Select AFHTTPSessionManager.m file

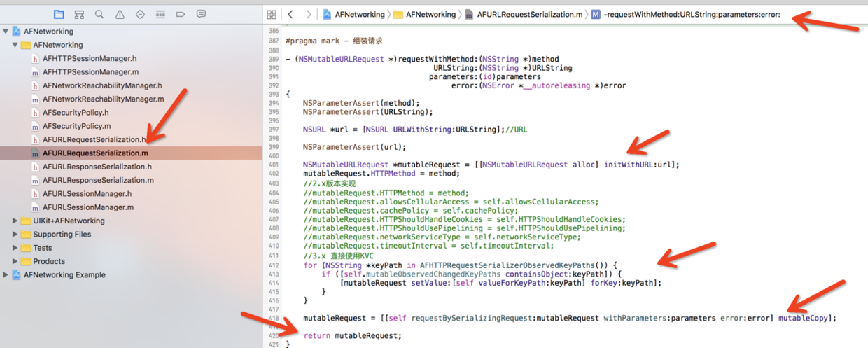point(90,72)
